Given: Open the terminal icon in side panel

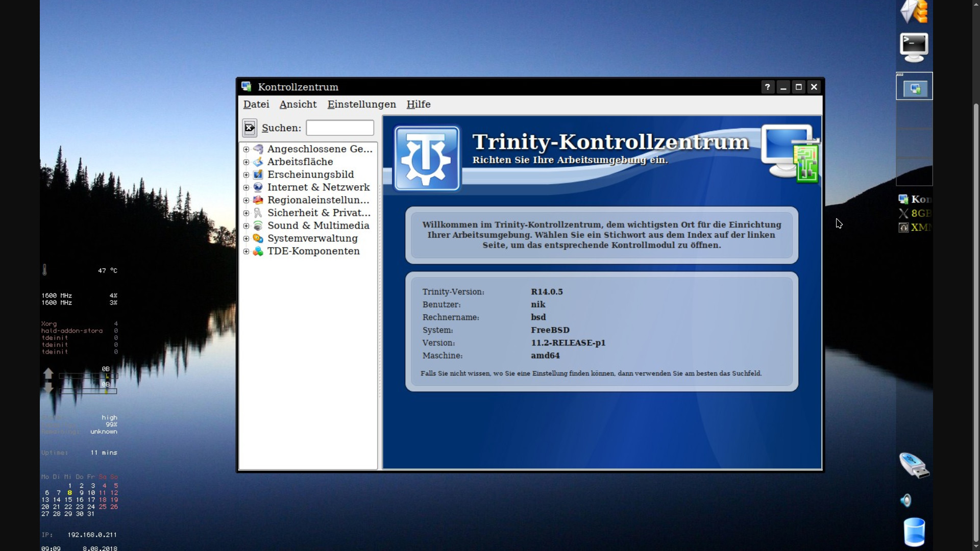Looking at the screenshot, I should (x=914, y=47).
